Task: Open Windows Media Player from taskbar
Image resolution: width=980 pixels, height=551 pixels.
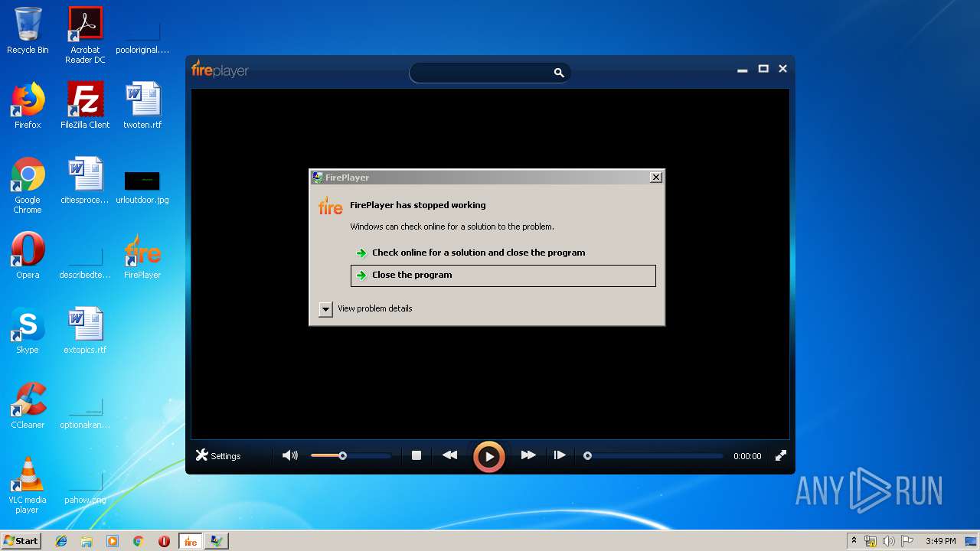Action: pos(113,541)
